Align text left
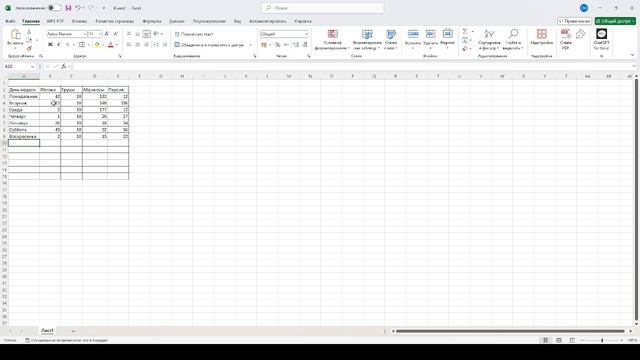Screen dimensions: 640x360 coord(129,44)
